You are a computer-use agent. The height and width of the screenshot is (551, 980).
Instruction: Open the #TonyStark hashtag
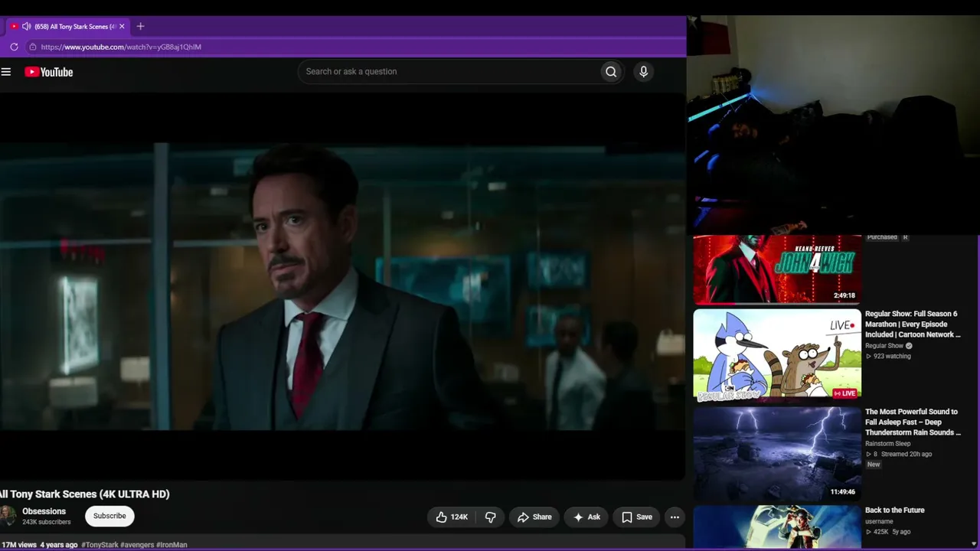[x=100, y=545]
